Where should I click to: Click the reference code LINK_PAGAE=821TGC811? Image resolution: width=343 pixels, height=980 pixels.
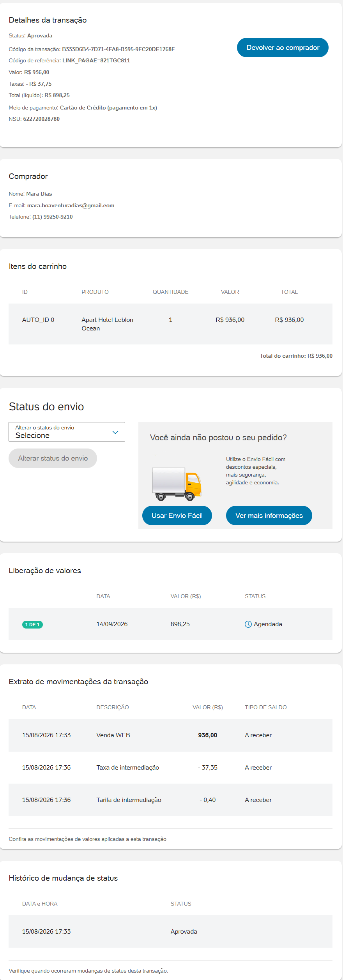pos(96,60)
